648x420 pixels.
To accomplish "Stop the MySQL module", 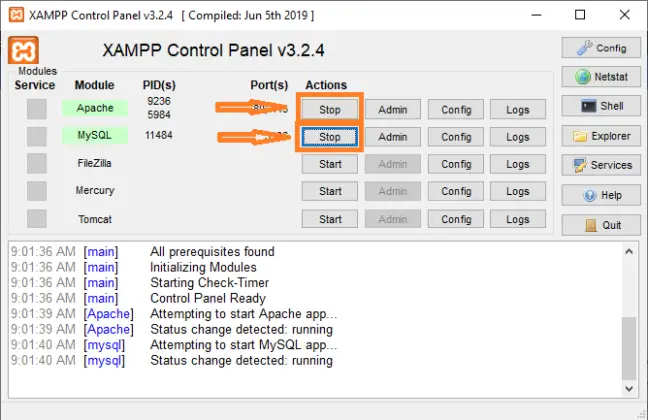I will point(329,137).
